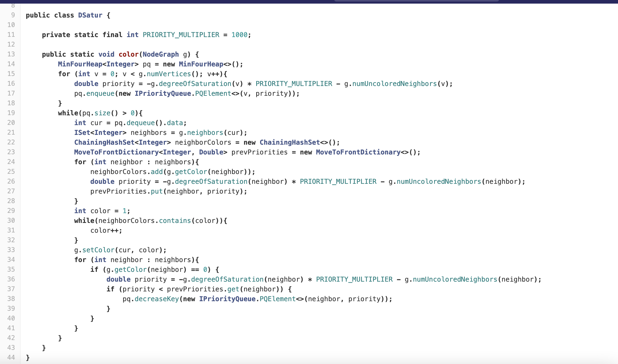Click prevPriorities.put call on line 27
Screen dimensions: 618x364
157,191
